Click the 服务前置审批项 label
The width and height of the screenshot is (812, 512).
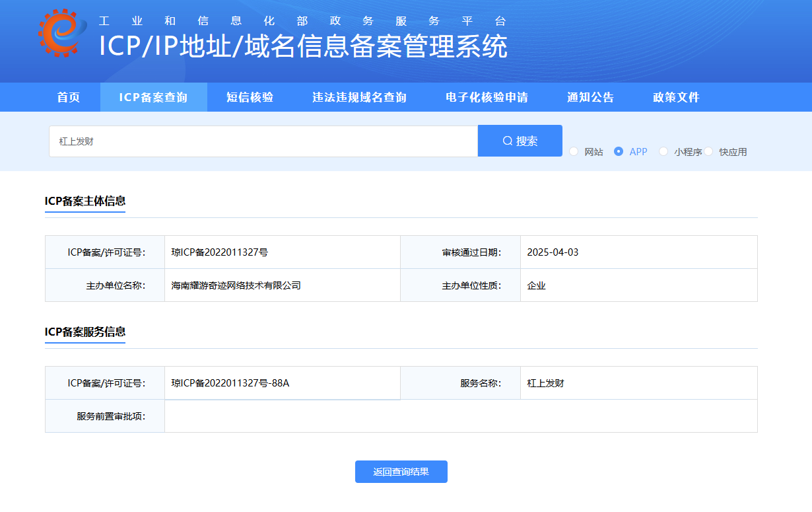point(112,416)
